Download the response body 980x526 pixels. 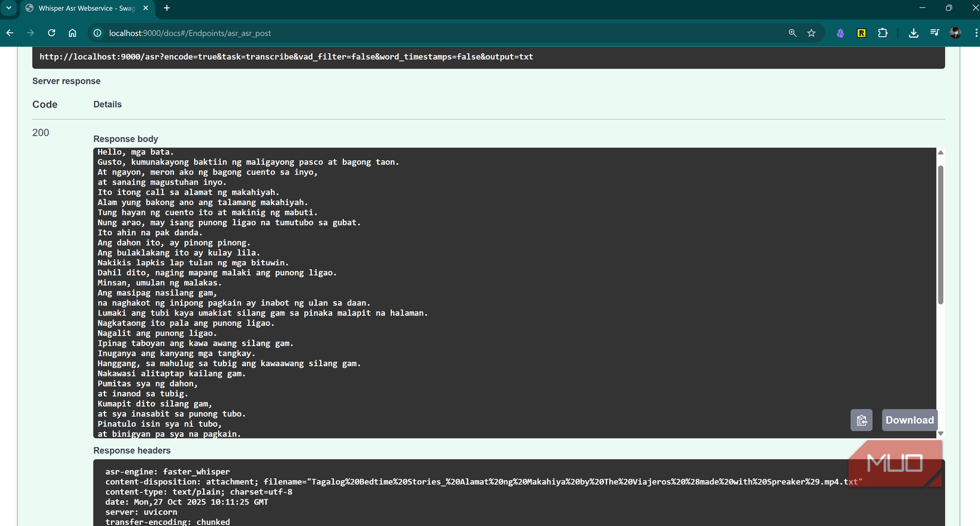[909, 420]
